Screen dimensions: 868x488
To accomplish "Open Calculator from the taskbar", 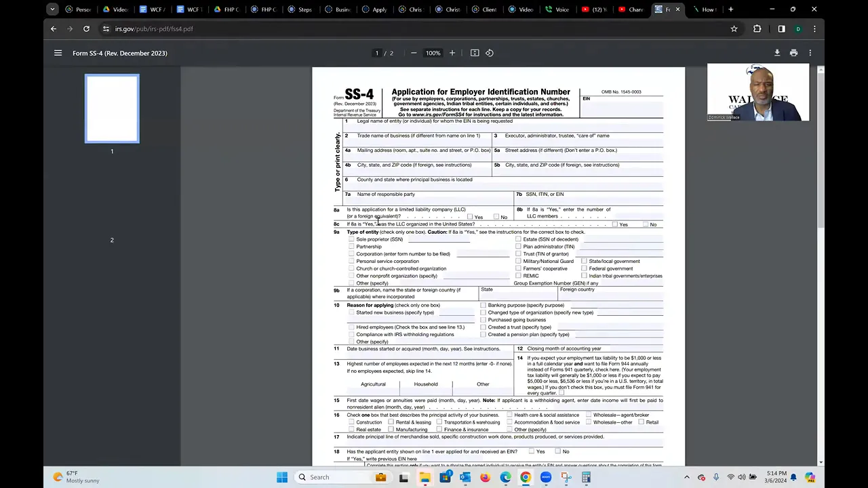I will pos(586,477).
